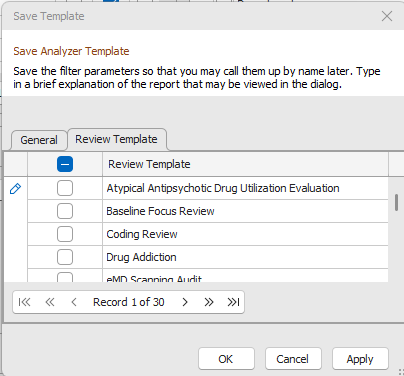The height and width of the screenshot is (376, 404).
Task: Check the eMD Scanning Audit checkbox
Action: tap(65, 277)
